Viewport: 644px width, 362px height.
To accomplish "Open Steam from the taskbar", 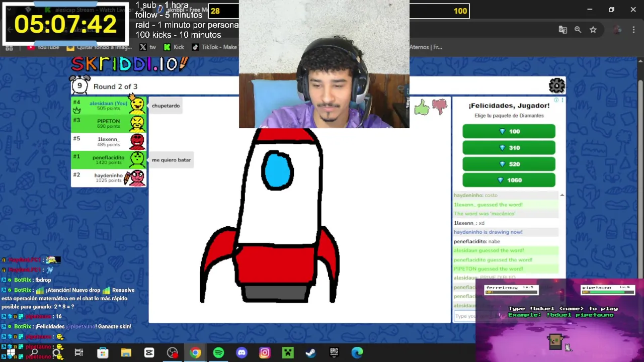I will point(311,352).
